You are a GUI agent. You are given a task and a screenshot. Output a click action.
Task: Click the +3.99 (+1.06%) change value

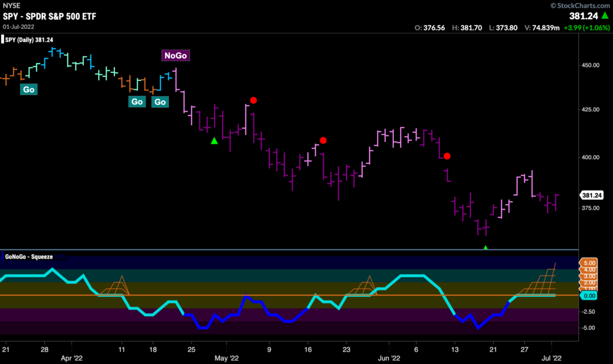[587, 28]
